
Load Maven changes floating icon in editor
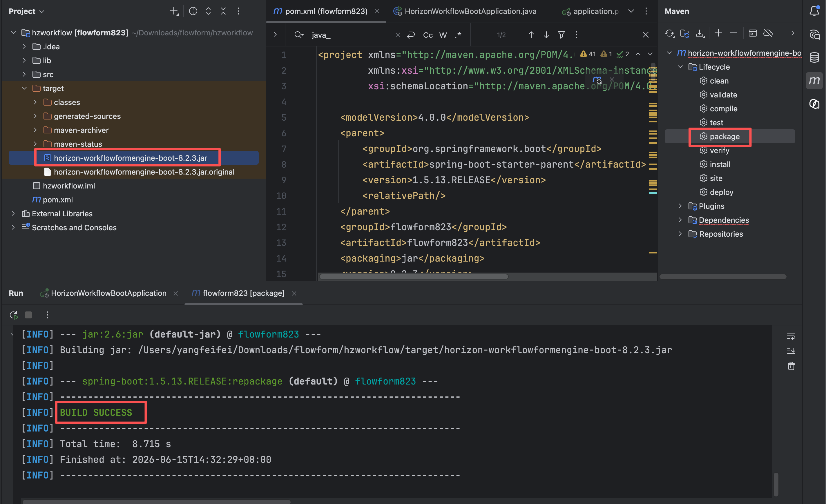[x=597, y=80]
